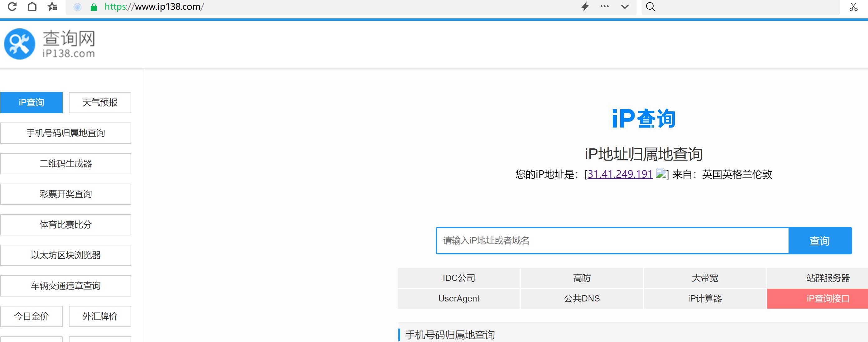Screen dimensions: 868x342
Task: Open the 公共DNS link
Action: pos(582,299)
